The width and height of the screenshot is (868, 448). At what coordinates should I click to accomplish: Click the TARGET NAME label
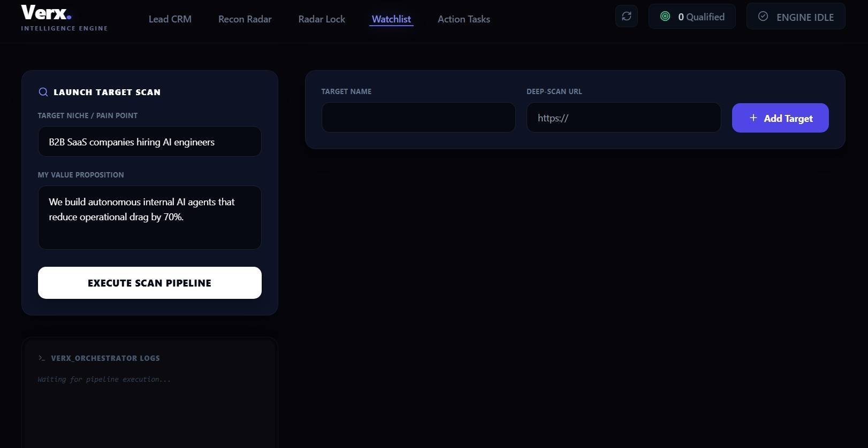[346, 91]
